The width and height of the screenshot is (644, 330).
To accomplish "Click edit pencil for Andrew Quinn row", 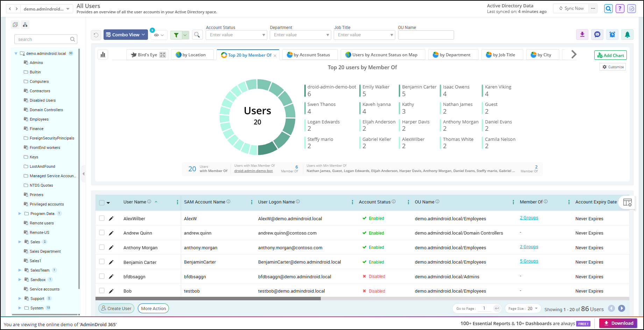I will click(111, 233).
